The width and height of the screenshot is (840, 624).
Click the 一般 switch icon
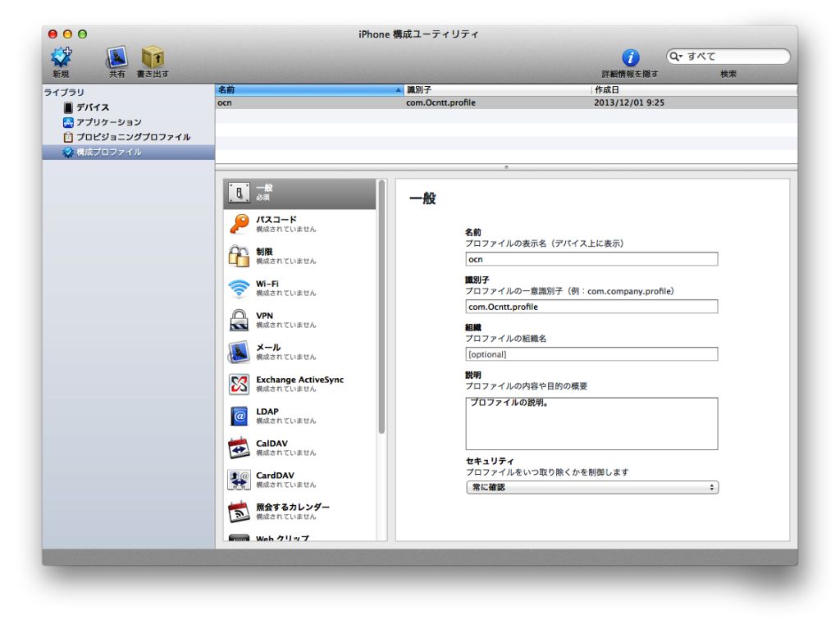[x=239, y=193]
